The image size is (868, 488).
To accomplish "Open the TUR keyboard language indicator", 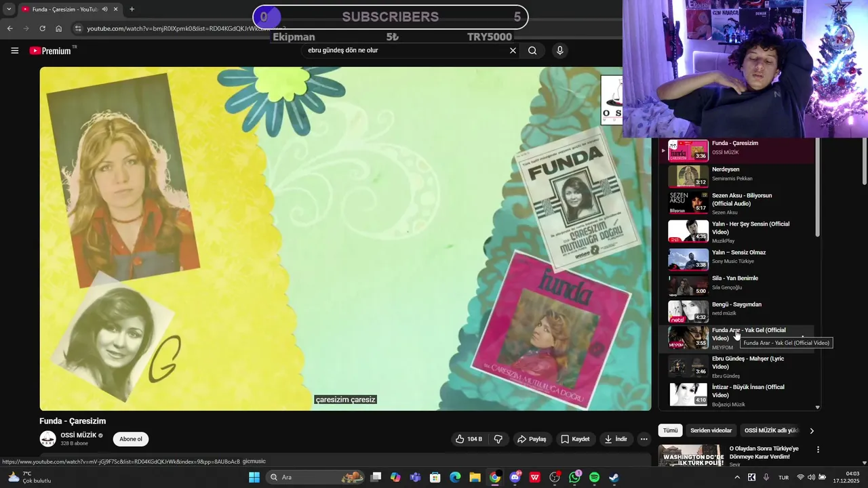I will click(783, 477).
